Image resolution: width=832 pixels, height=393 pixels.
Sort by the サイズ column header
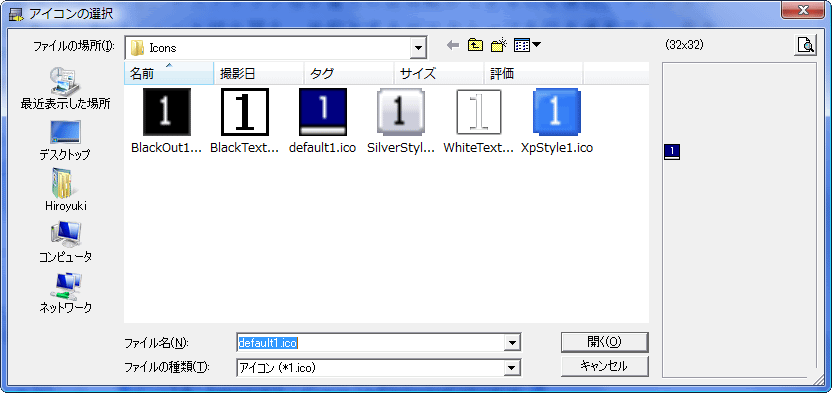pos(439,74)
